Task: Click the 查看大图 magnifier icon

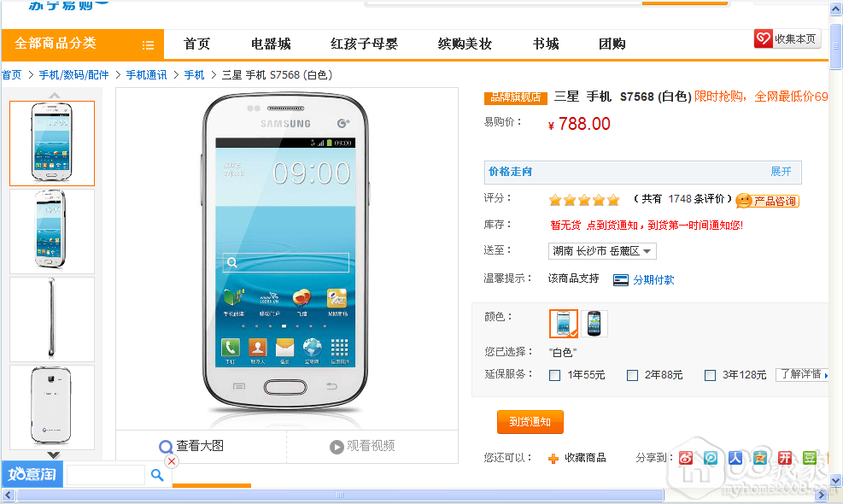Action: (166, 447)
